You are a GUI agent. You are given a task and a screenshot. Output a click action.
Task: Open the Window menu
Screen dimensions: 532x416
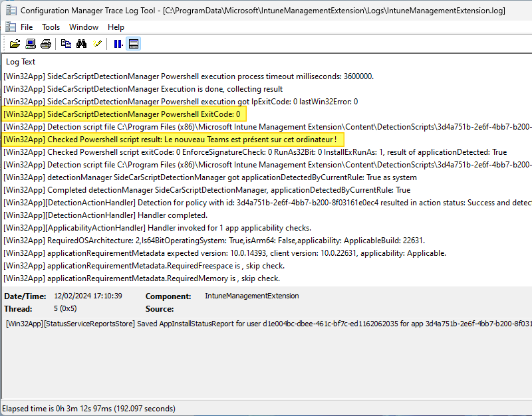click(x=83, y=27)
